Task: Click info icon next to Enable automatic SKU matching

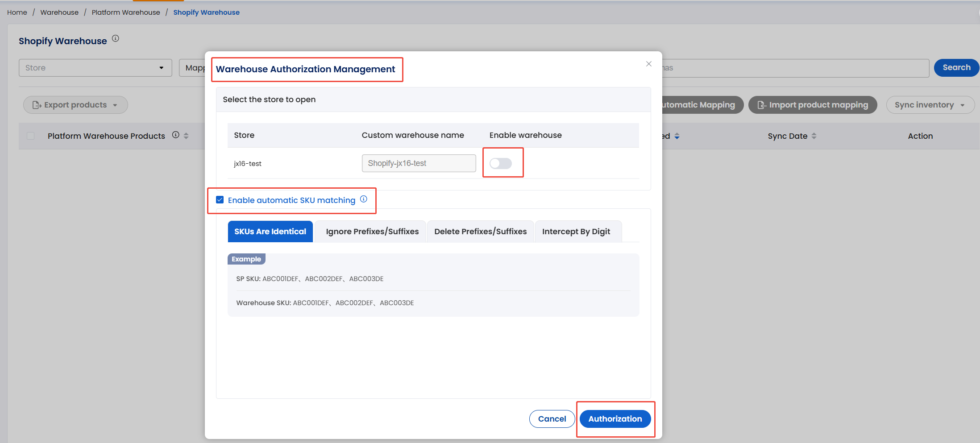Action: tap(364, 199)
